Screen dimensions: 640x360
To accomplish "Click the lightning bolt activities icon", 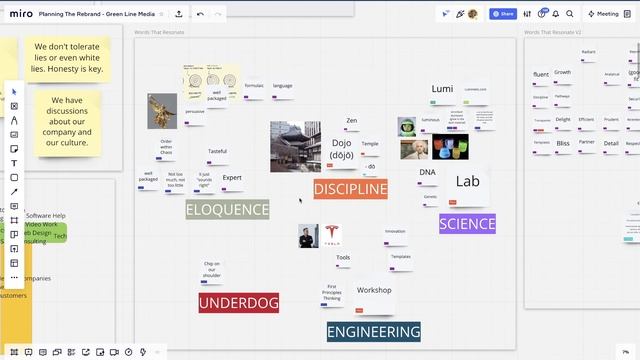I will pyautogui.click(x=143, y=352).
